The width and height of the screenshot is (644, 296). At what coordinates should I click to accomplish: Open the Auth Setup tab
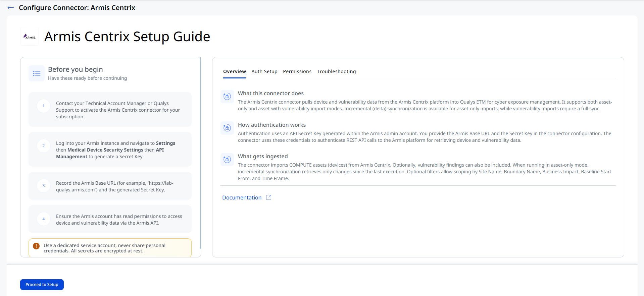[x=264, y=71]
